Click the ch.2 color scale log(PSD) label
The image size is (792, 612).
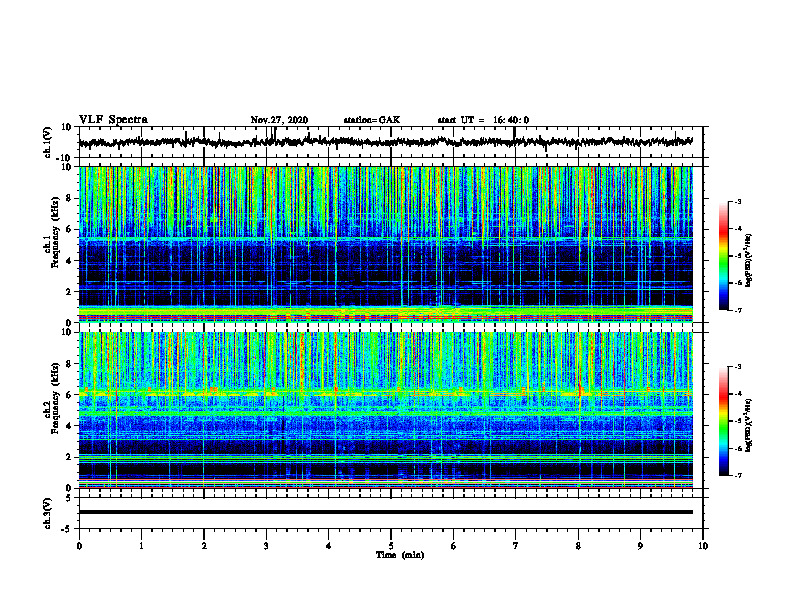tap(750, 426)
